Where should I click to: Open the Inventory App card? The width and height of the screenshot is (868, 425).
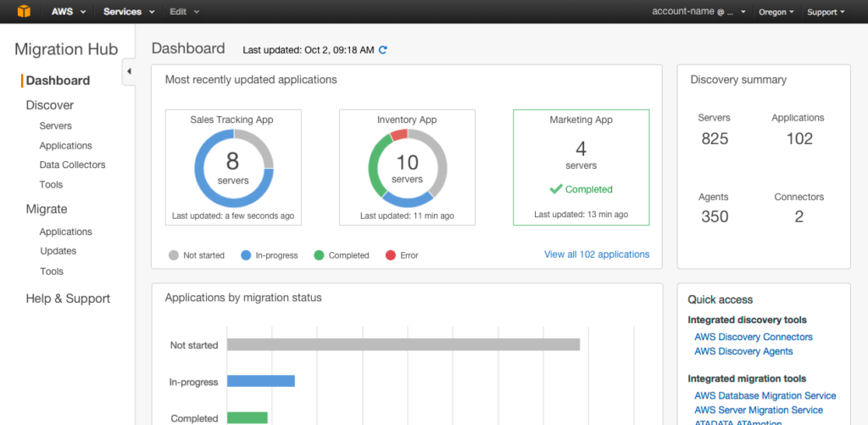coord(407,167)
